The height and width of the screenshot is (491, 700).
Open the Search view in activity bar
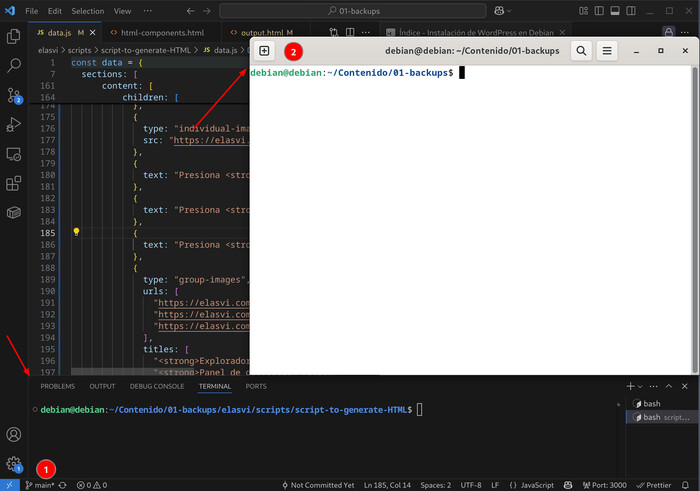click(x=13, y=66)
